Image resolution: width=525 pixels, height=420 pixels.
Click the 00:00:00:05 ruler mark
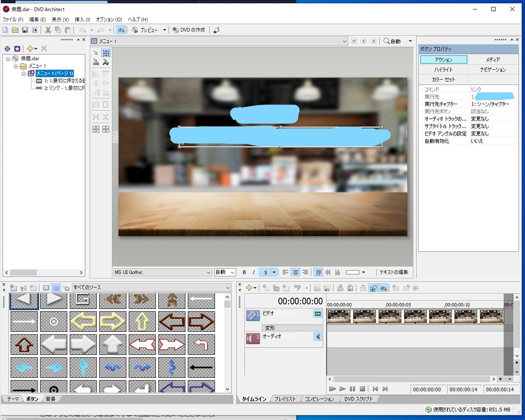click(398, 305)
